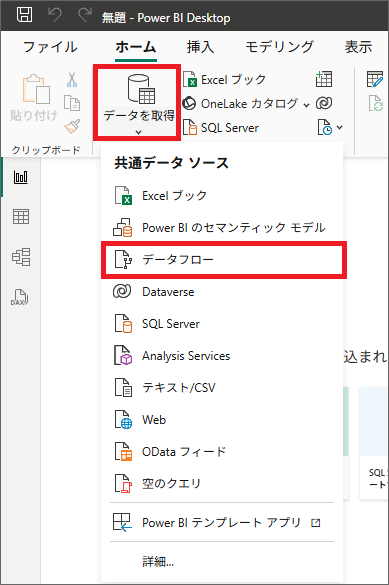Click the OData フィード orange grid icon

(123, 452)
